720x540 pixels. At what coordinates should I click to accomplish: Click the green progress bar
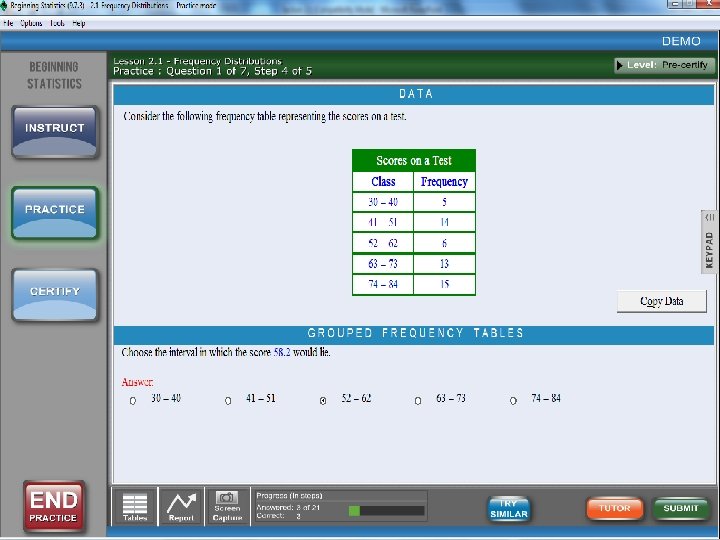387,511
